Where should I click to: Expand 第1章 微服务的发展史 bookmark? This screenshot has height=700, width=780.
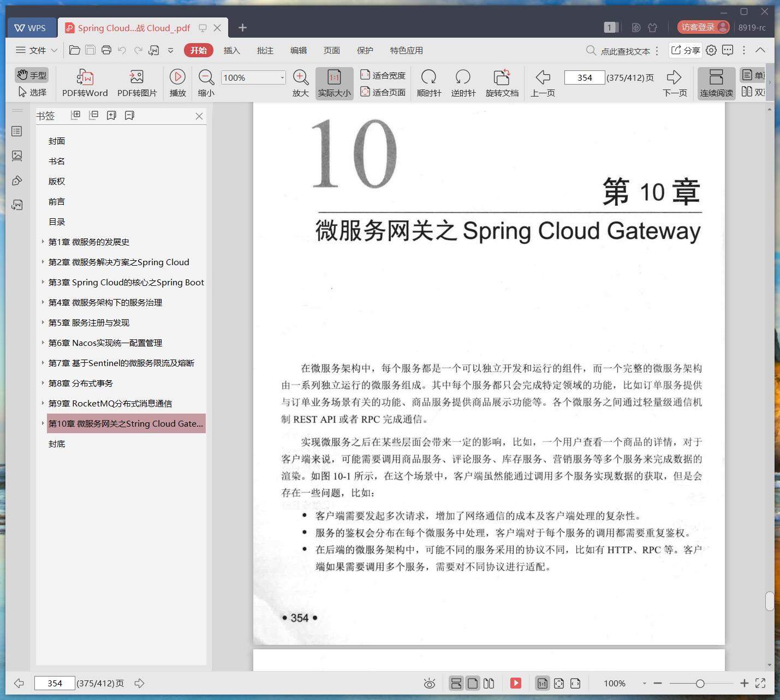[43, 241]
